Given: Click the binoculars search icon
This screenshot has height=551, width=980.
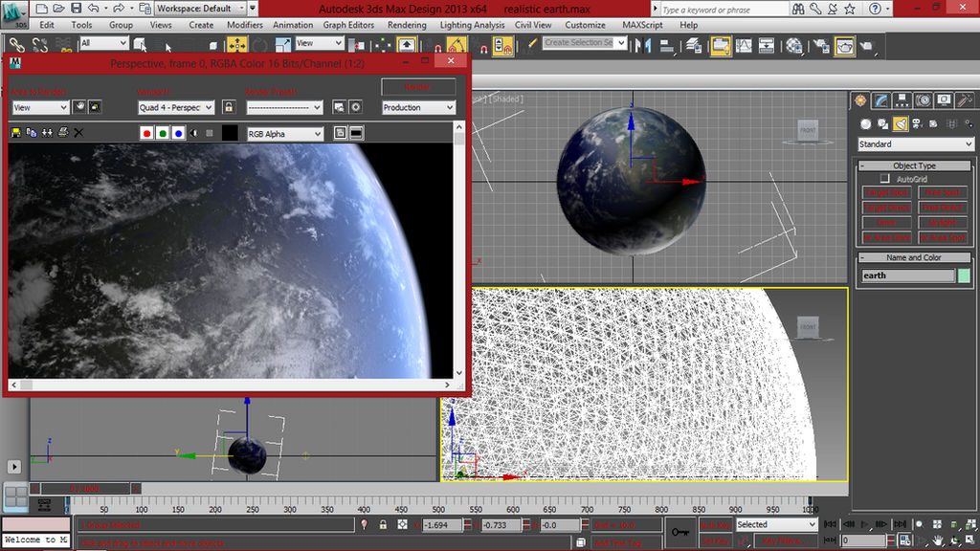Looking at the screenshot, I should pyautogui.click(x=798, y=9).
